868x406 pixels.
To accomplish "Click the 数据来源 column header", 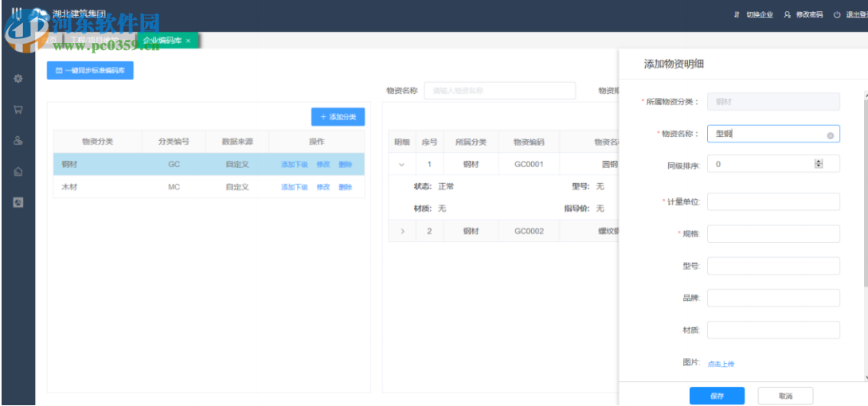I will pyautogui.click(x=237, y=142).
